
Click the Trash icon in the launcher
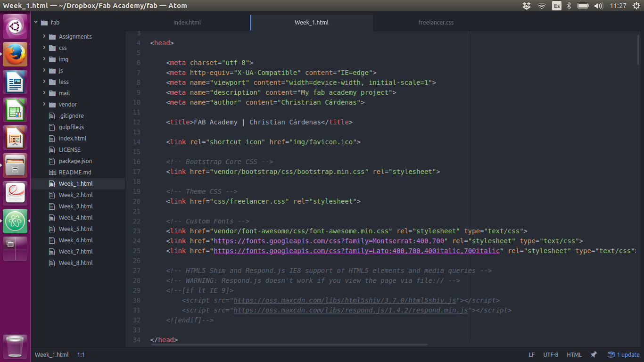coord(15,346)
